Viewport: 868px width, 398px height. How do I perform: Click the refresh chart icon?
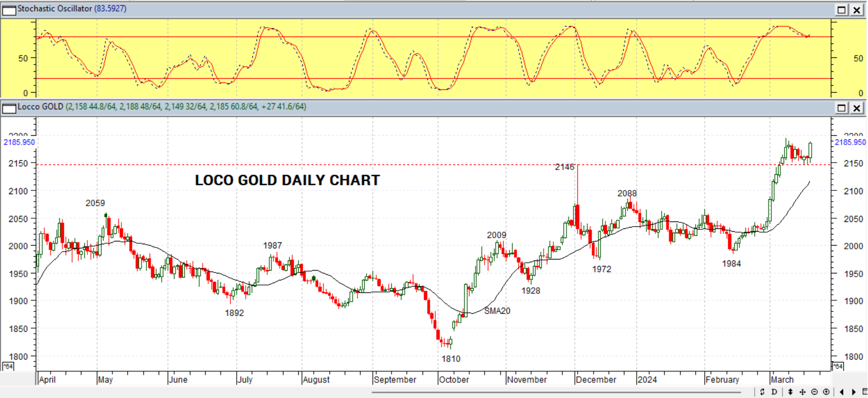(x=762, y=392)
